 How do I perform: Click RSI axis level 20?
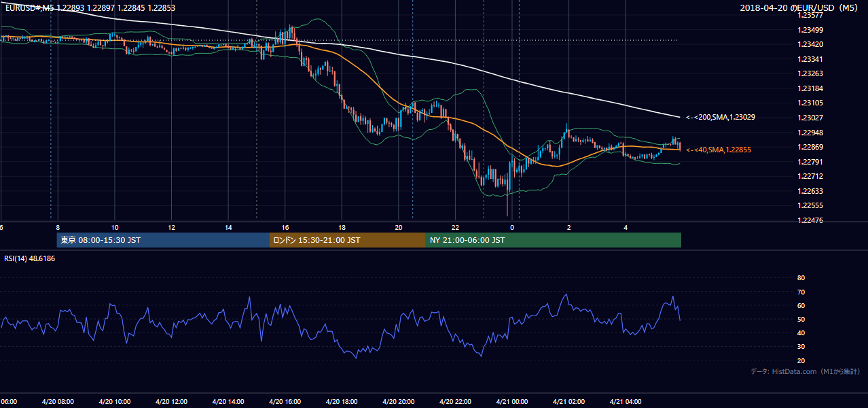click(801, 361)
